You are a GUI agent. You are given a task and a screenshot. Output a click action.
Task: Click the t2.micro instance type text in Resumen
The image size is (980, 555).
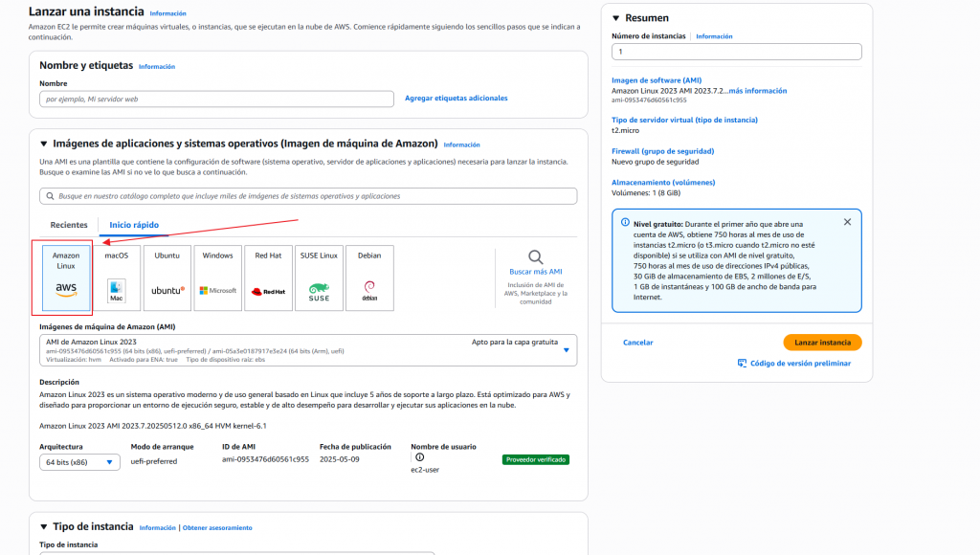pyautogui.click(x=625, y=131)
